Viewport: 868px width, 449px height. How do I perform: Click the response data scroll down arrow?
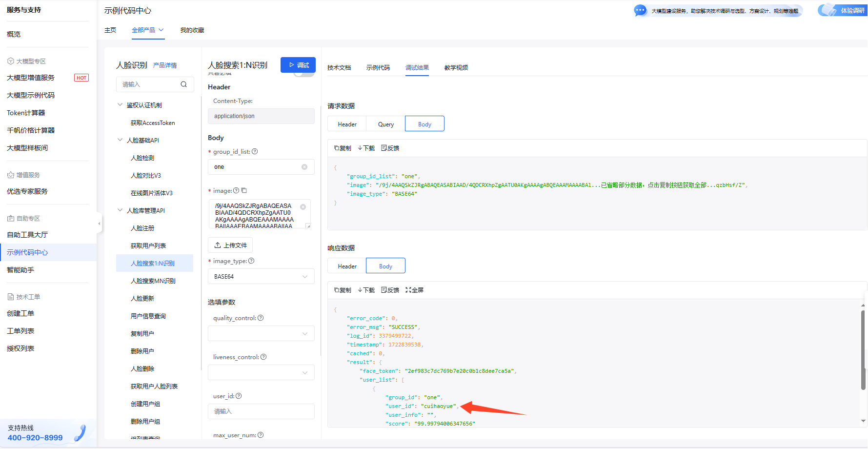pos(863,421)
